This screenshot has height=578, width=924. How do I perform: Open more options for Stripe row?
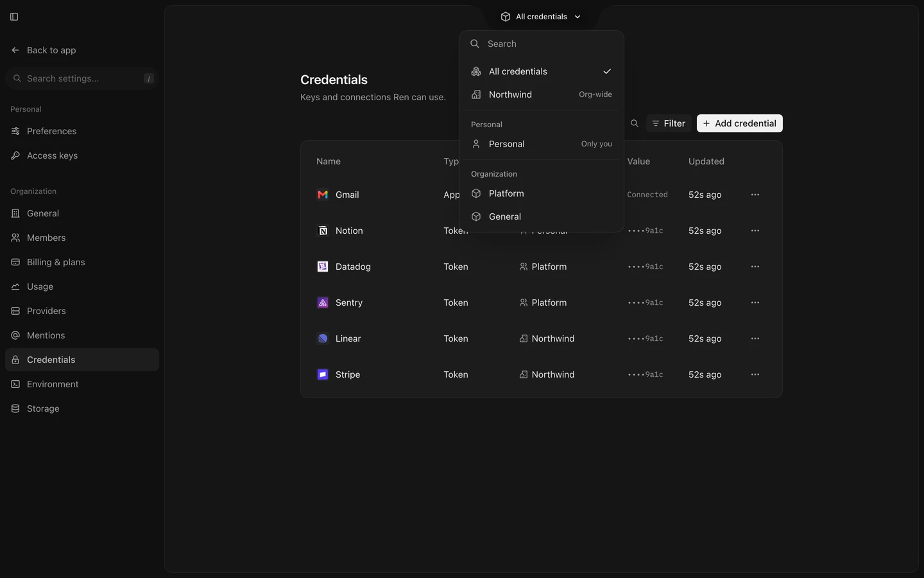coord(755,374)
